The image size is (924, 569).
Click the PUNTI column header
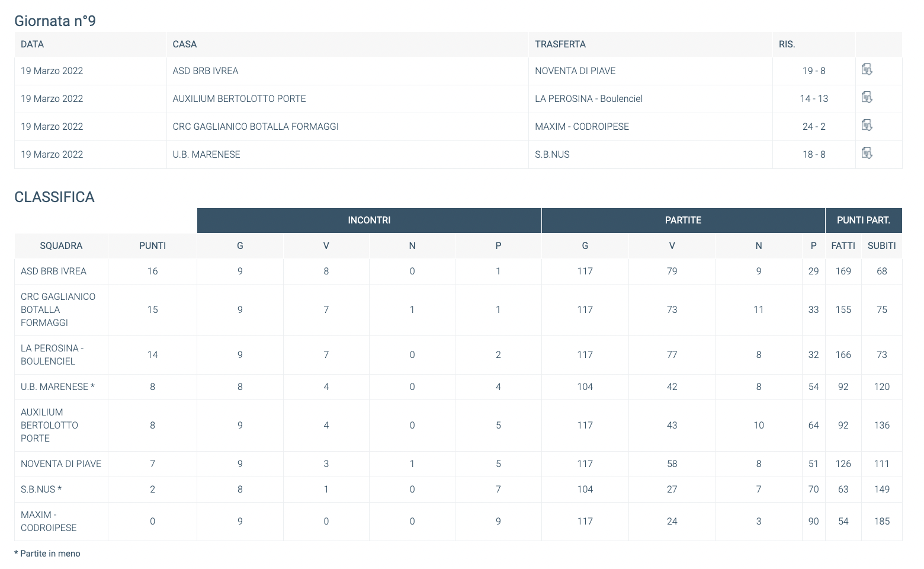coord(152,245)
